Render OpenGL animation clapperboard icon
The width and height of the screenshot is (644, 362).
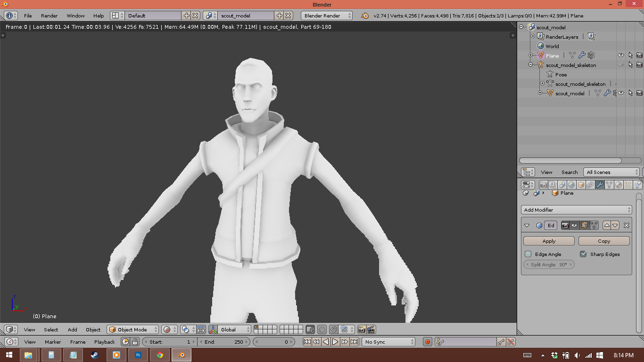[371, 329]
